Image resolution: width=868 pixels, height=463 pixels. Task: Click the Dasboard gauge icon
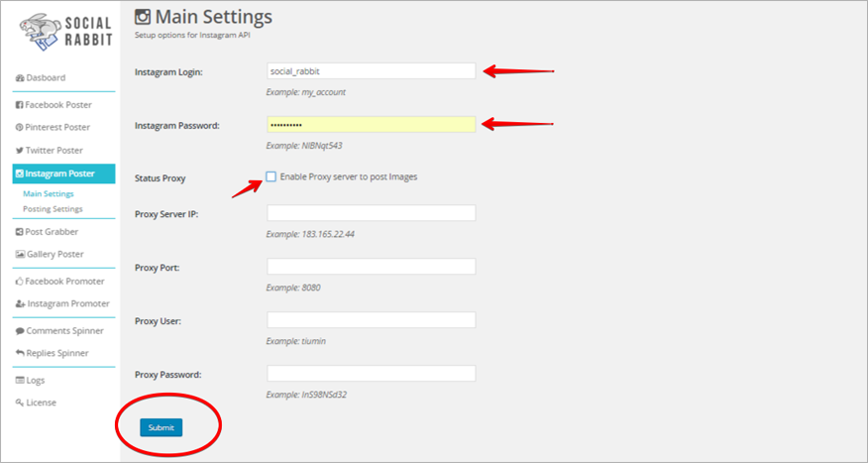pyautogui.click(x=20, y=78)
